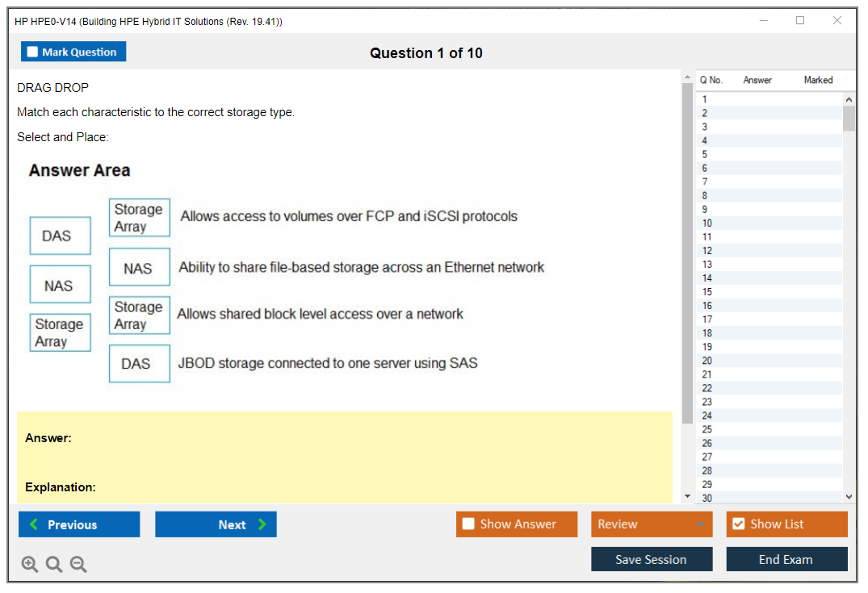Select question 18 in the list
The width and height of the screenshot is (868, 593).
point(707,333)
